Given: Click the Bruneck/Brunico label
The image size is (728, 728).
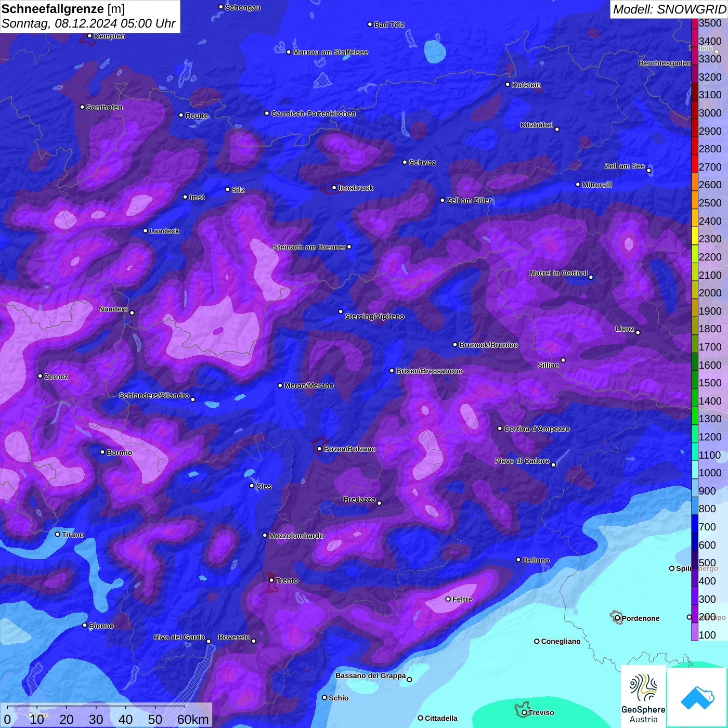Looking at the screenshot, I should (x=488, y=345).
